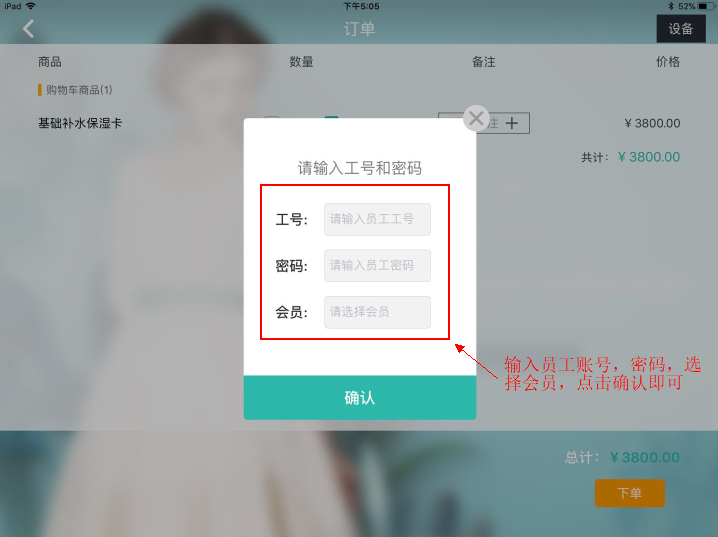Screen dimensions: 718x537
Task: Click the 价格 column header
Action: 668,62
